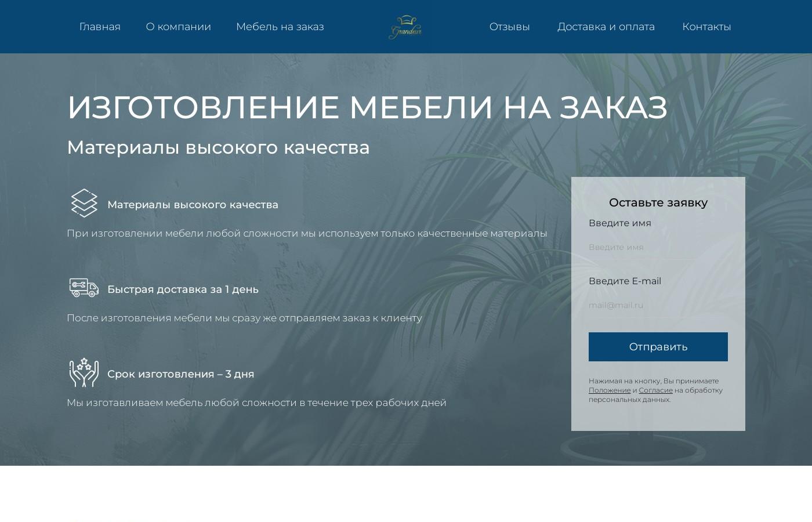Open the Главная menu item
The height and width of the screenshot is (522, 812).
click(100, 27)
